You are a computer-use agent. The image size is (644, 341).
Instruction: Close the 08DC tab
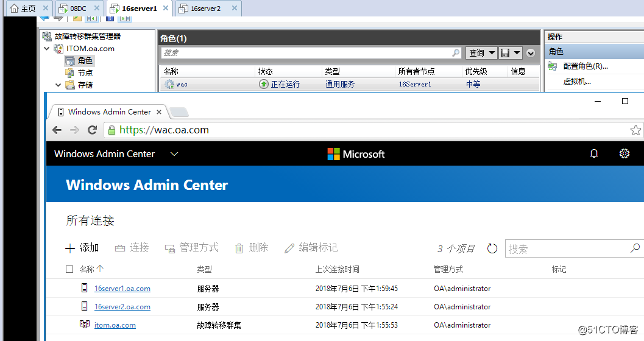tap(97, 8)
